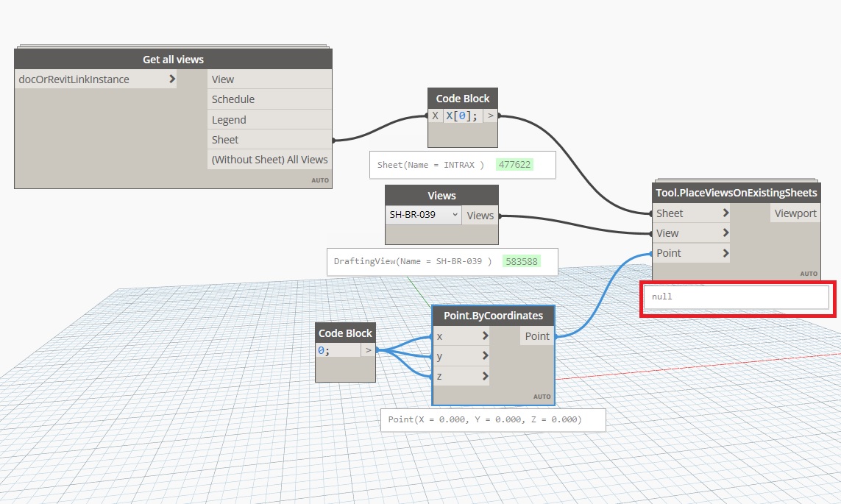The width and height of the screenshot is (841, 504).
Task: Click the null preview bubble highlighted in red
Action: tap(736, 297)
